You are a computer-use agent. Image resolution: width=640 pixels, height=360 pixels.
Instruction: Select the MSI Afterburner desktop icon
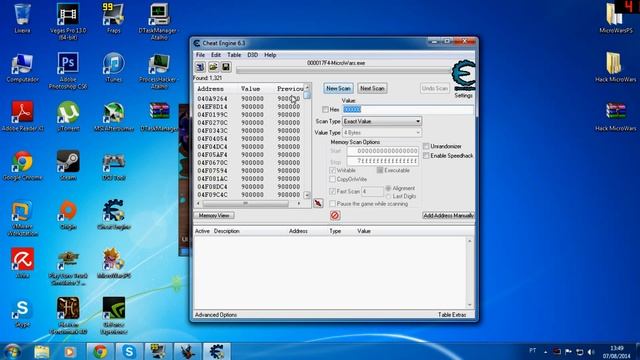tap(113, 116)
